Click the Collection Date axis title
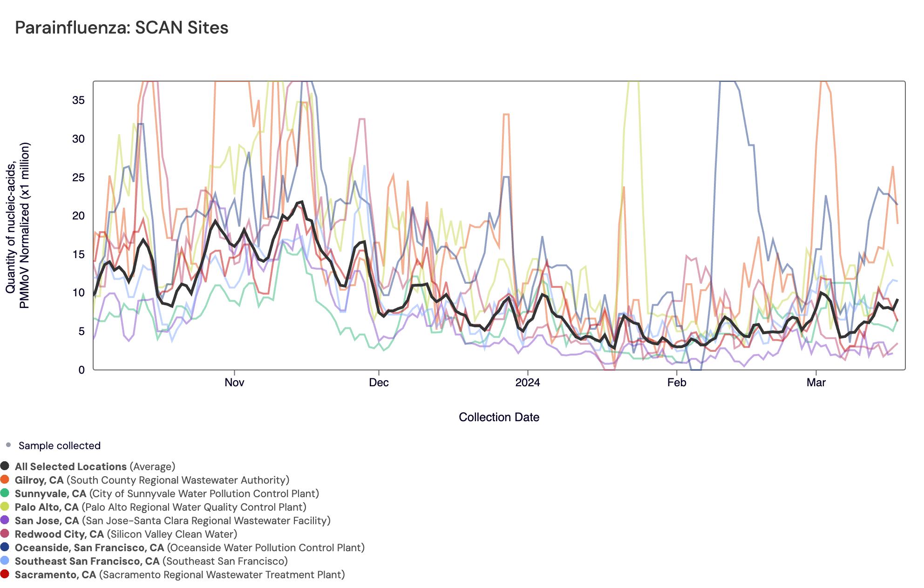Viewport: 924px width, 588px height. (x=499, y=417)
